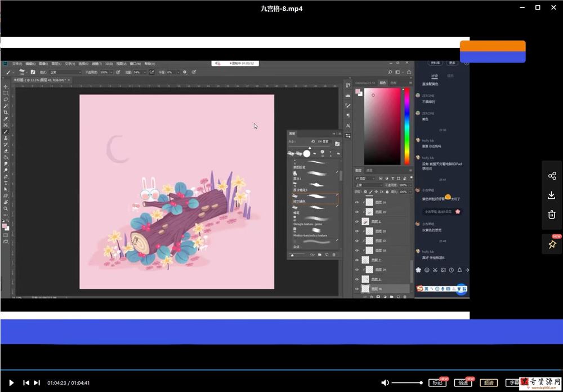
Task: Hide layer 图层 29 with eye icon
Action: [x=357, y=269]
